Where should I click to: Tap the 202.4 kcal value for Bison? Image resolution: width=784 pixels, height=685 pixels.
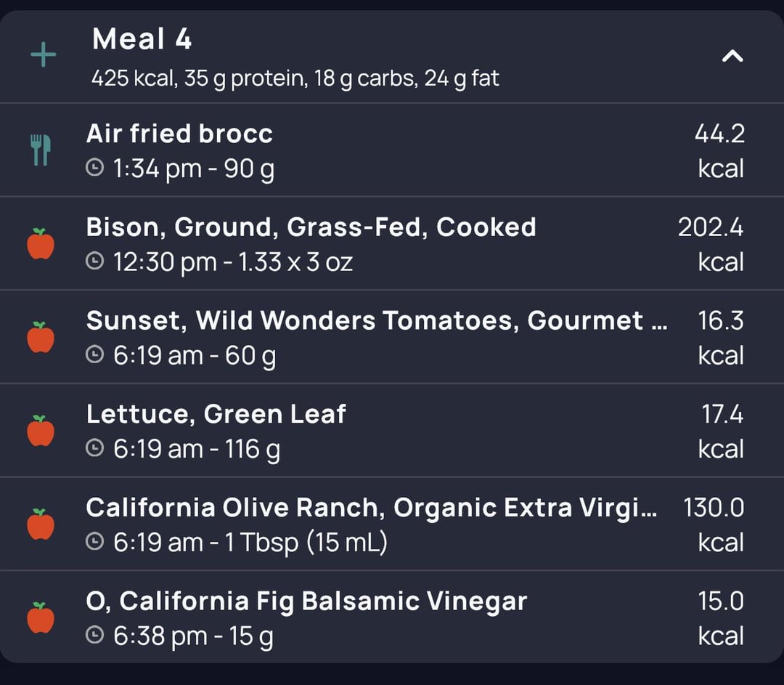[711, 244]
